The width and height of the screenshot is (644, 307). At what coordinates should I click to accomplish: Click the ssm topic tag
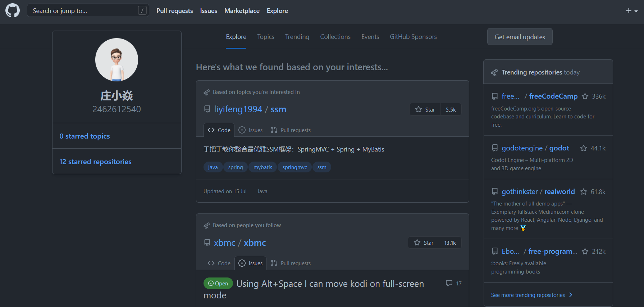pyautogui.click(x=322, y=167)
